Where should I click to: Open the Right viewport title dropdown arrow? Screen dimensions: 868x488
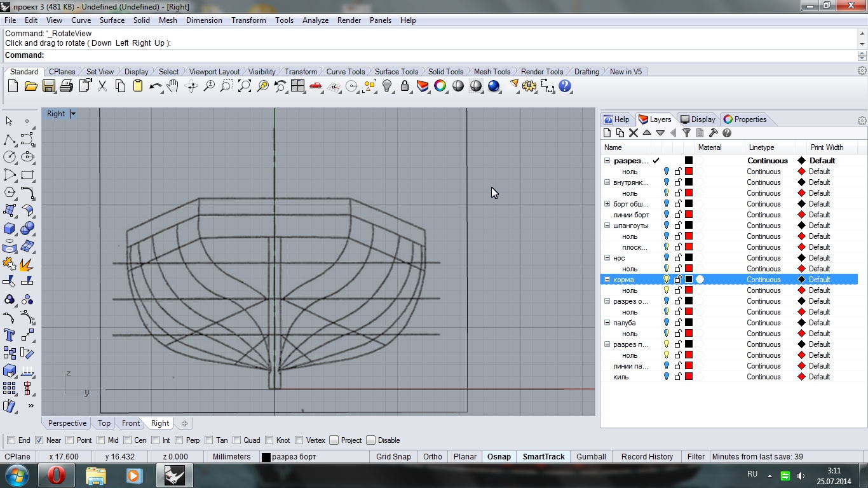73,114
